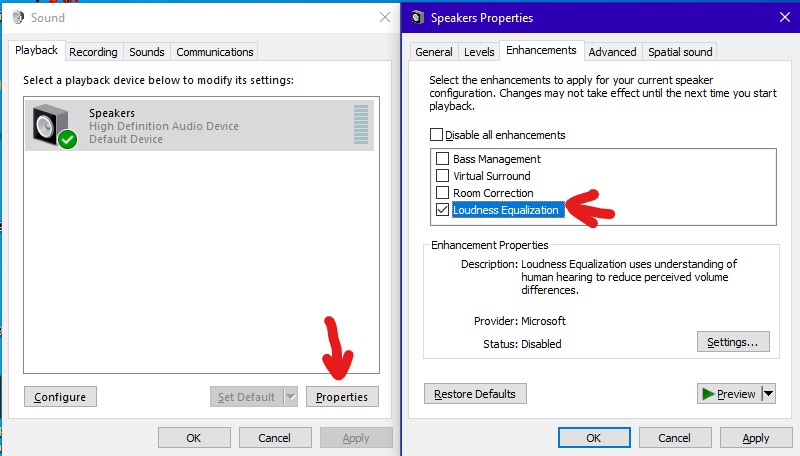The width and height of the screenshot is (800, 456).
Task: Open the Communications tab
Action: coord(215,52)
